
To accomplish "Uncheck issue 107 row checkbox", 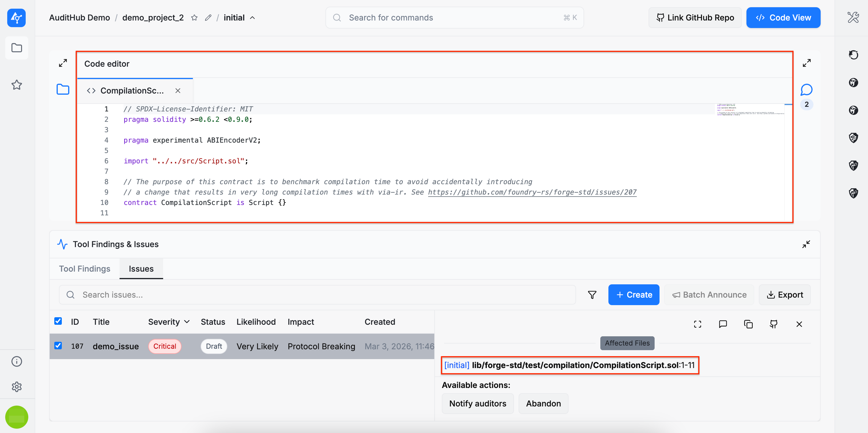I will tap(58, 346).
